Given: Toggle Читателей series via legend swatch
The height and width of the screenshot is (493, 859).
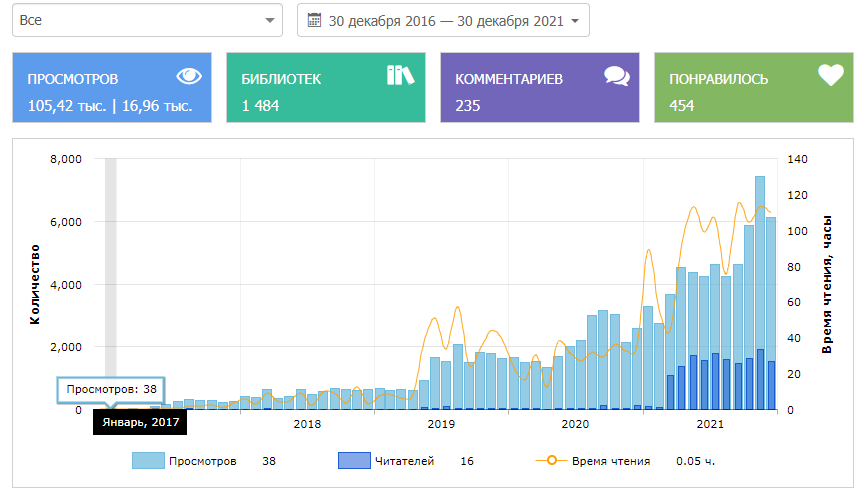Looking at the screenshot, I should click(x=354, y=461).
